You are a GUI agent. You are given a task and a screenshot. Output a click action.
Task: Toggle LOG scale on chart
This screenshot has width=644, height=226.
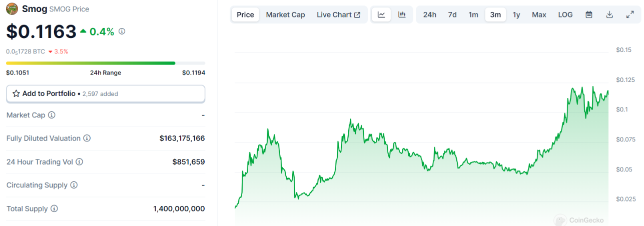(x=565, y=14)
